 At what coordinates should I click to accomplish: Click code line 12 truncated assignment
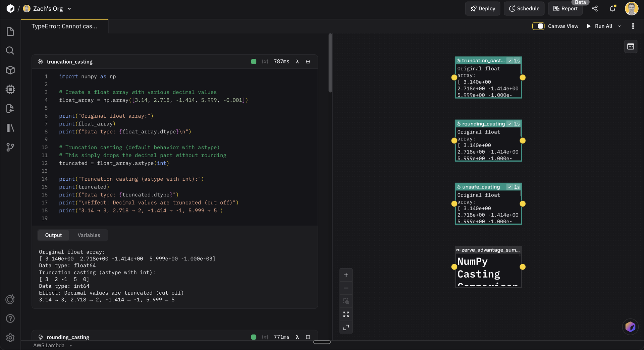(x=114, y=163)
